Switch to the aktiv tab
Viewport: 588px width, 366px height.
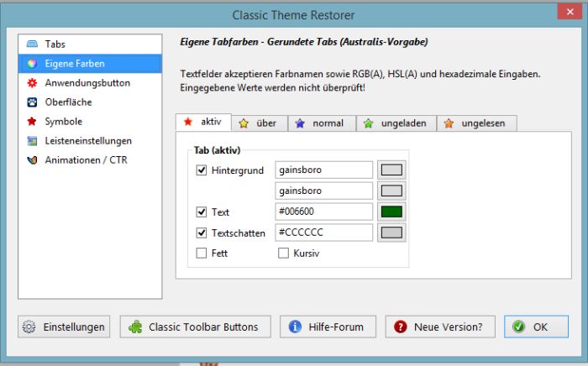point(203,122)
